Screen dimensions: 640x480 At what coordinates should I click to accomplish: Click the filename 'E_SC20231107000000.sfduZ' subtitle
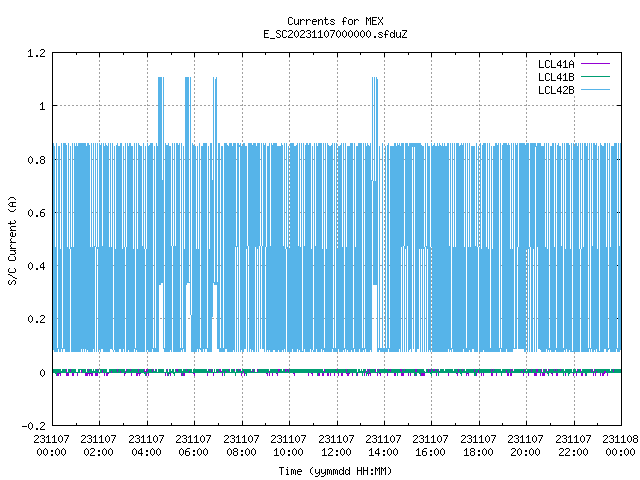(x=335, y=34)
